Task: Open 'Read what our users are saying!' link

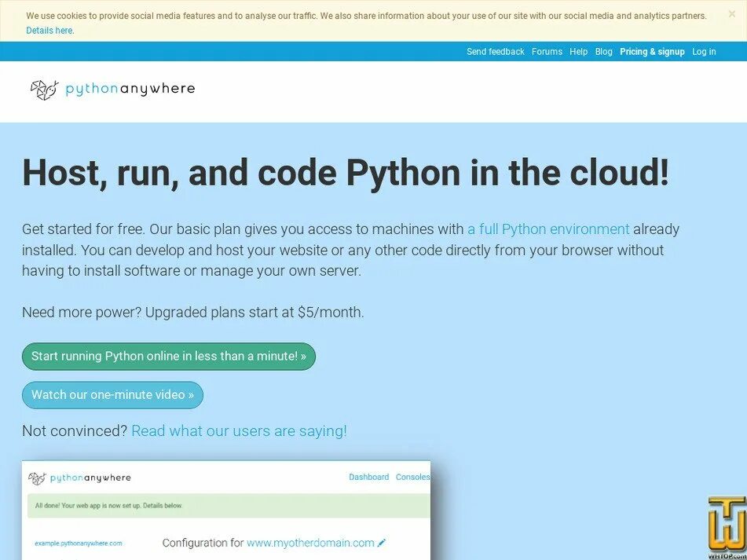Action: tap(239, 431)
